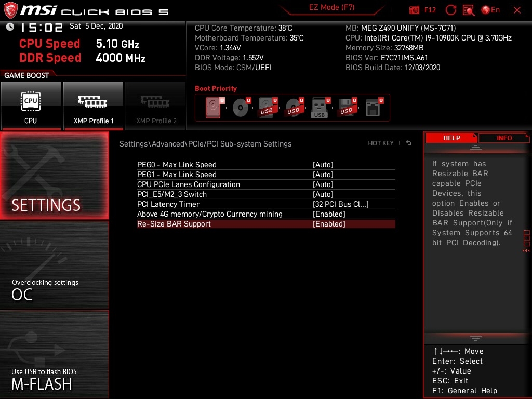
Task: Open PCI Latency Timer value dropdown
Action: pos(341,204)
